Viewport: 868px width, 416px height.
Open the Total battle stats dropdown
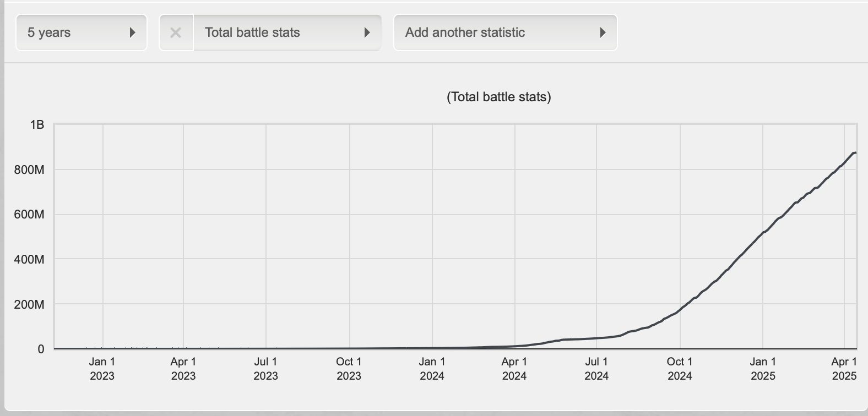pos(286,33)
